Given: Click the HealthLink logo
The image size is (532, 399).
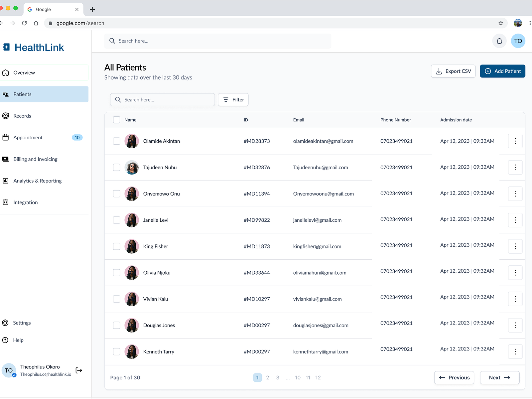Looking at the screenshot, I should [x=34, y=47].
